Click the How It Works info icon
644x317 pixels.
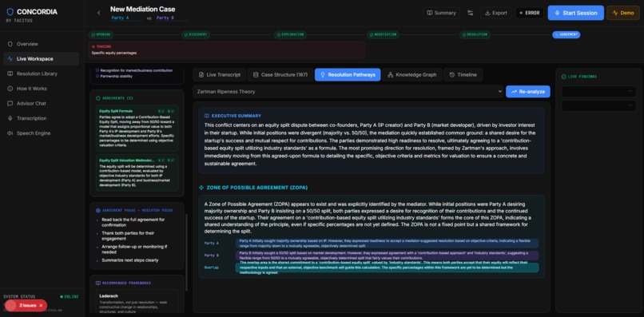click(x=10, y=89)
